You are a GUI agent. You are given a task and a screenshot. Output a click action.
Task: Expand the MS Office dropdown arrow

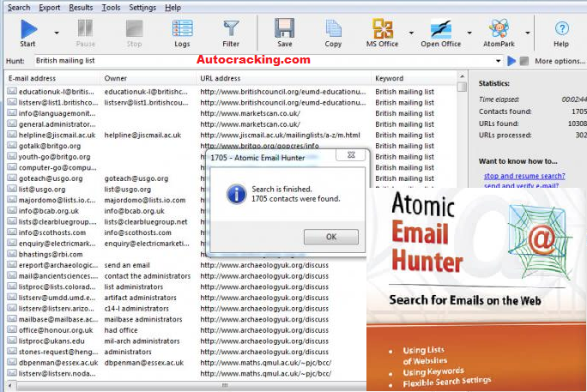[411, 33]
